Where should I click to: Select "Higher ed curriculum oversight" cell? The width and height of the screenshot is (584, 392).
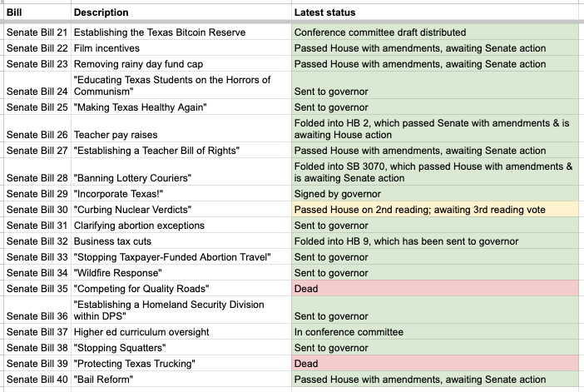point(181,331)
